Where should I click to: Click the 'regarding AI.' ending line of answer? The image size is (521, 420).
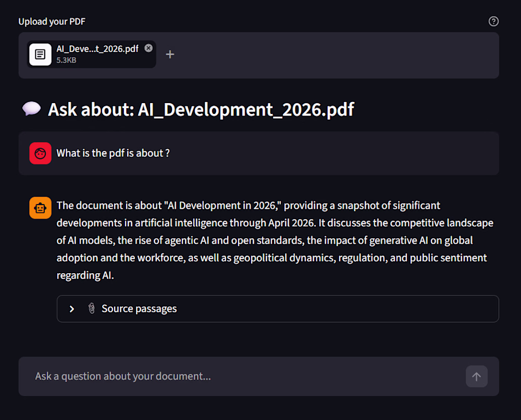(85, 275)
